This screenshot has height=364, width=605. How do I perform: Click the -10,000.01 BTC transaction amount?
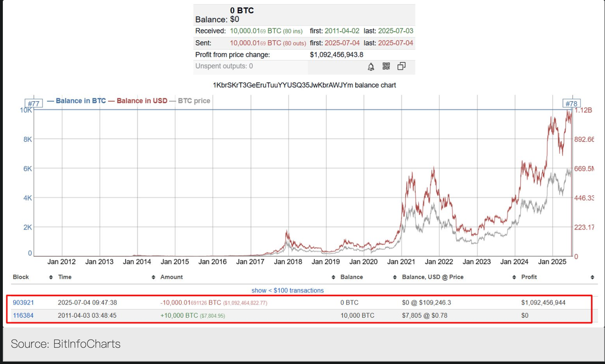tap(190, 303)
